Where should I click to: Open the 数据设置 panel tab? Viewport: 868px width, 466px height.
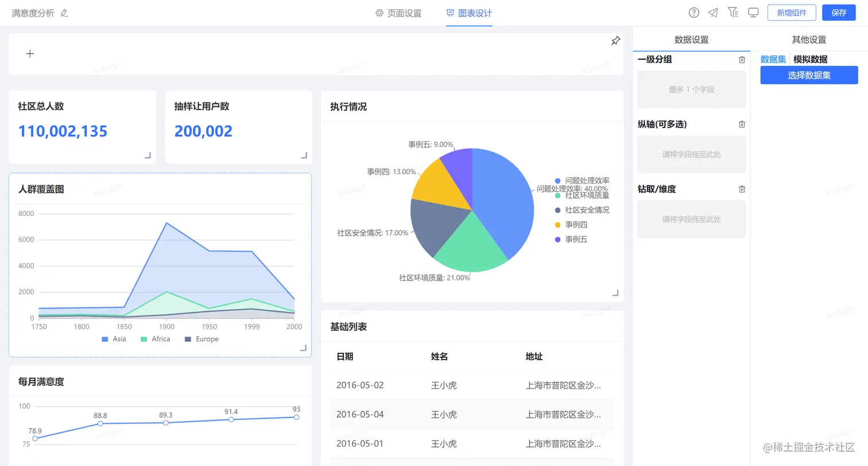(x=691, y=40)
